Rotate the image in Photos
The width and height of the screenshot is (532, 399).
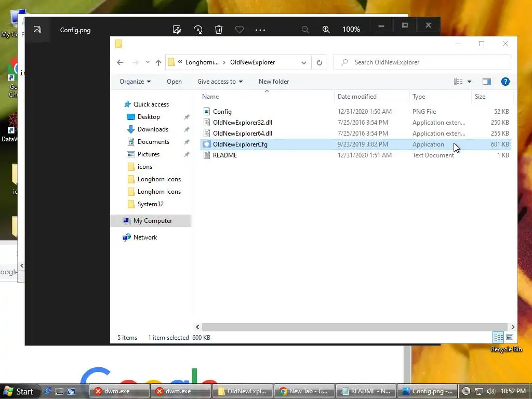198,30
